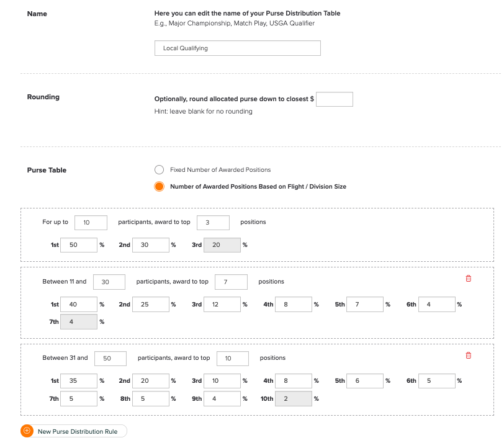Viewport: 504px width, 443px height.
Task: Select Awarded Positions Based on Flight Size
Action: pyautogui.click(x=159, y=186)
